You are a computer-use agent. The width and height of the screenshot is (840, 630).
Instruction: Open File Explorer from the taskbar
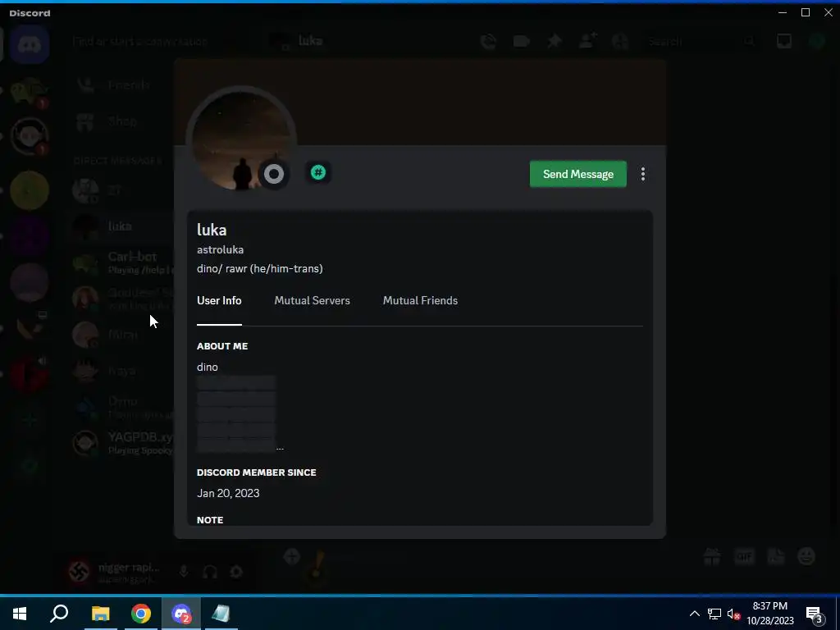(x=100, y=614)
